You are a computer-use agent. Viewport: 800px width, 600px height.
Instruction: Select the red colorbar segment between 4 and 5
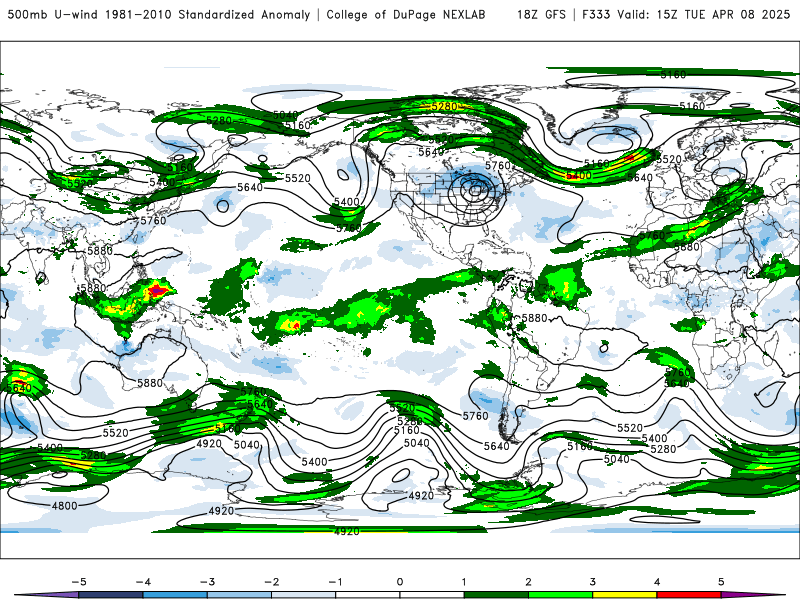[x=689, y=595]
